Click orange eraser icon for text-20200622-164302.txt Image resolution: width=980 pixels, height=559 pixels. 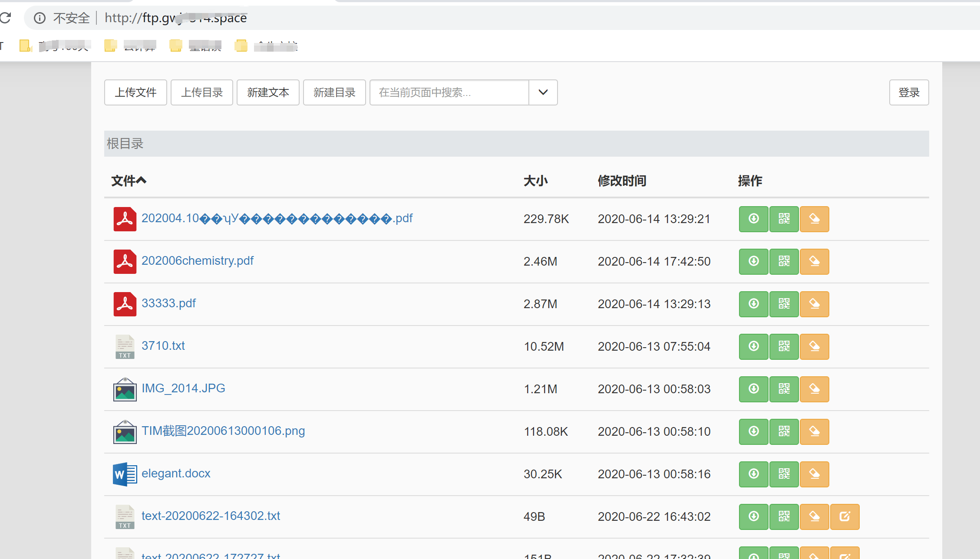[814, 516]
